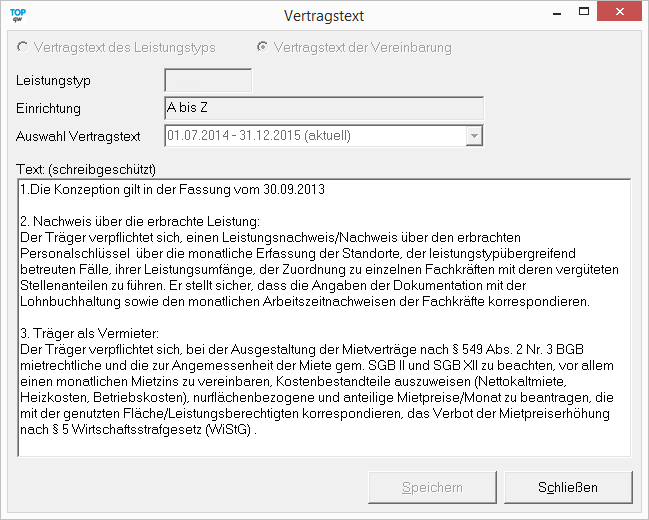Image resolution: width=649 pixels, height=520 pixels.
Task: Hit the Schließen button
Action: pos(568,488)
